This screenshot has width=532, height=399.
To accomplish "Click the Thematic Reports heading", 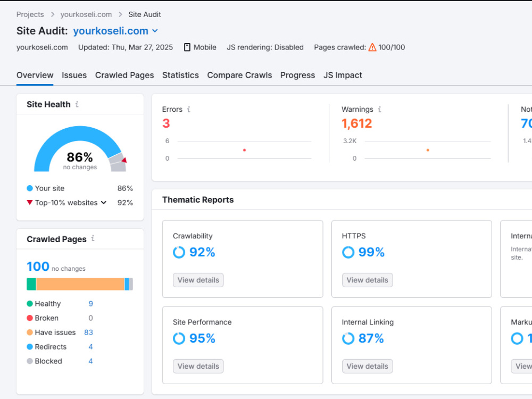I will [198, 199].
